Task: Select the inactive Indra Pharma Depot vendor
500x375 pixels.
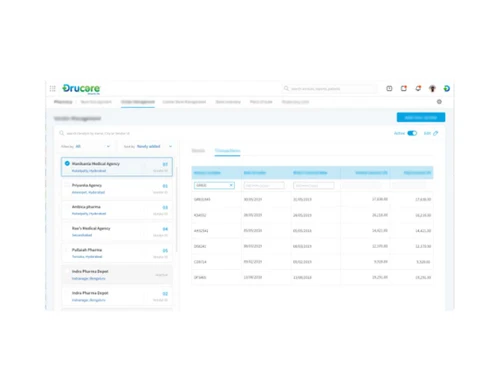Action: [117, 275]
